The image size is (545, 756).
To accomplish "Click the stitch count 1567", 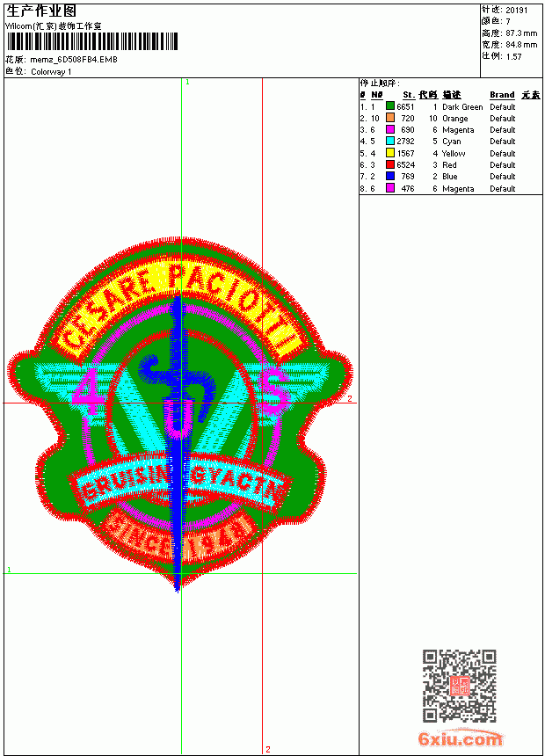I will tap(405, 153).
